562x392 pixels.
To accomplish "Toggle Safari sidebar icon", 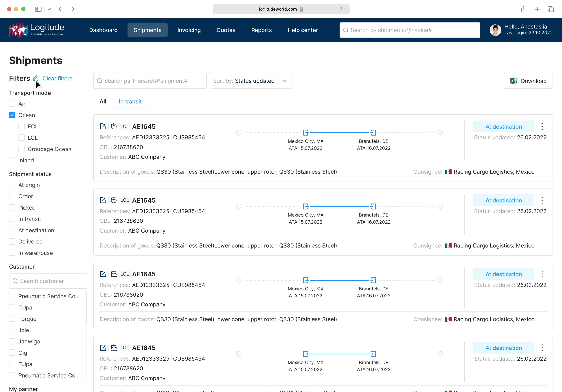I will [38, 9].
